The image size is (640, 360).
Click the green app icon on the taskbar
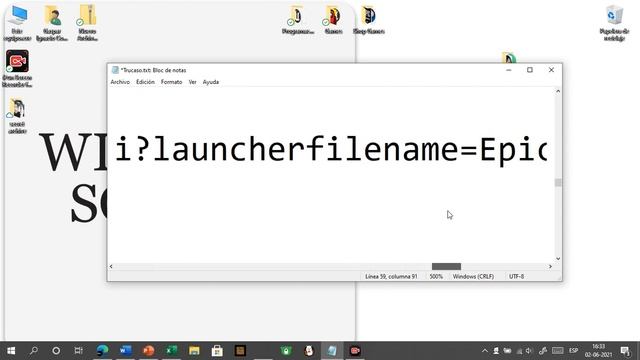[286, 351]
